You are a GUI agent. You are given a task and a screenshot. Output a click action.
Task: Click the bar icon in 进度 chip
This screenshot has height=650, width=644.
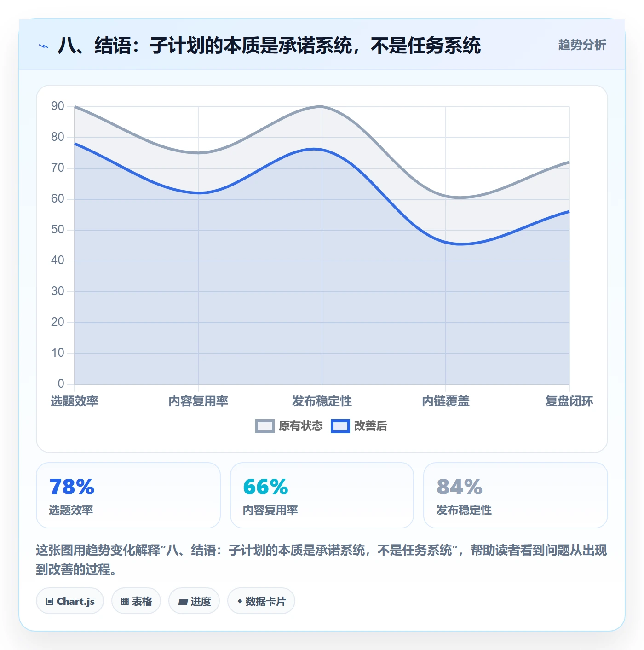[183, 602]
